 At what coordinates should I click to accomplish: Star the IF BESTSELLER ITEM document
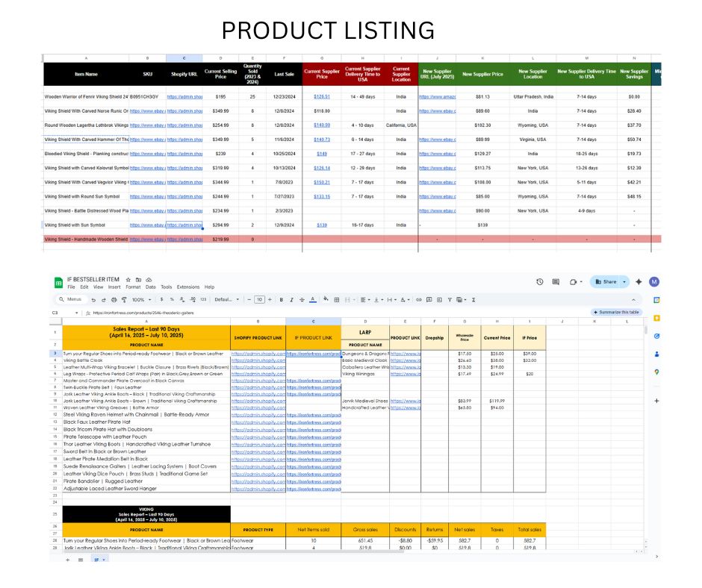click(128, 279)
